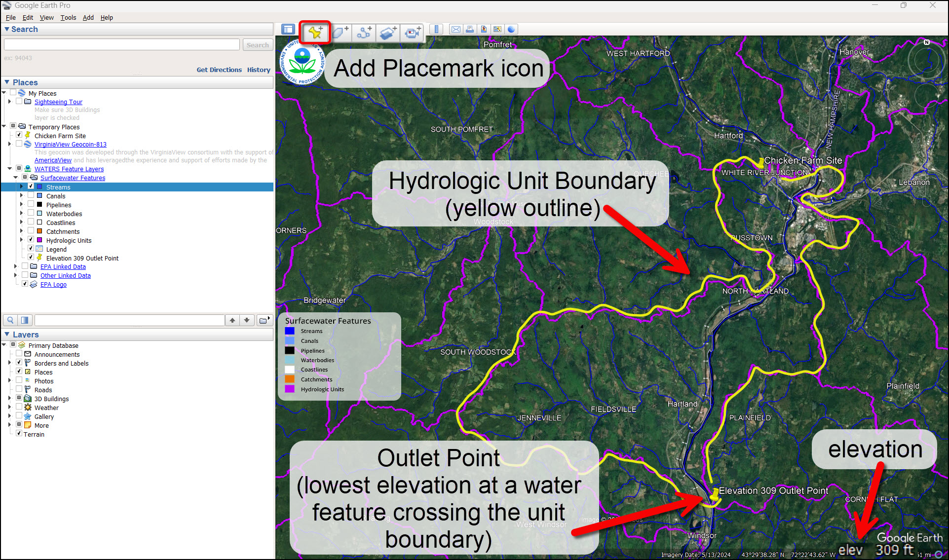Click the Weather layer sun icon
This screenshot has height=560, width=949.
click(28, 408)
